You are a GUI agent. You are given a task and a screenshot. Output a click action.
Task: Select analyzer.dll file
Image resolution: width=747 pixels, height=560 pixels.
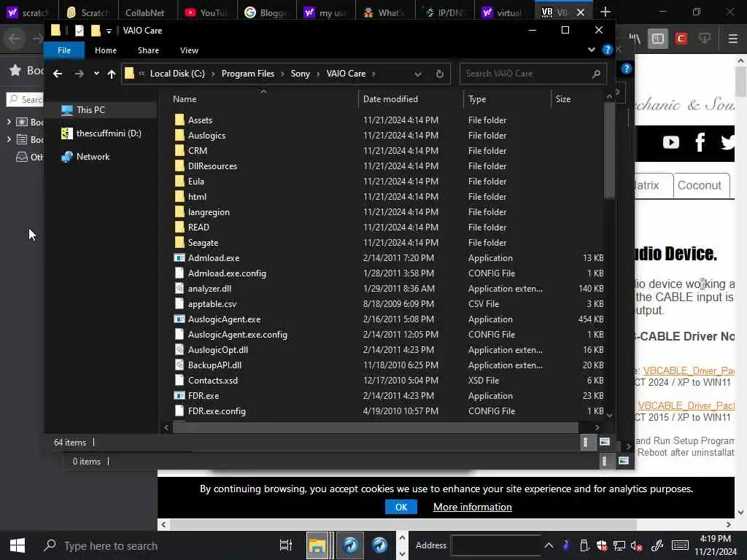(x=209, y=289)
